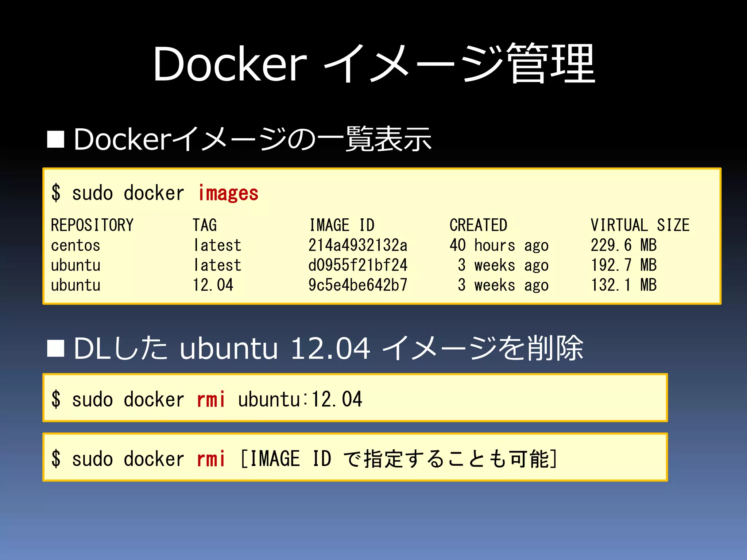Click image ID 'd0955f21bf24'
747x560 pixels.
[357, 265]
